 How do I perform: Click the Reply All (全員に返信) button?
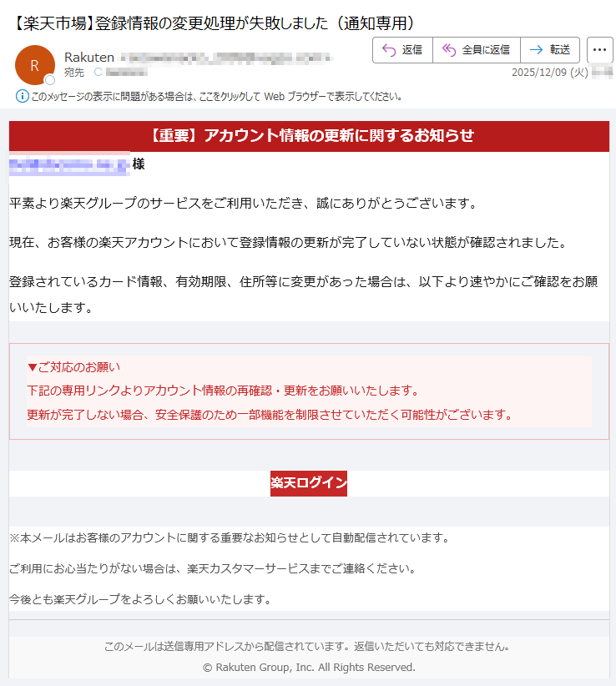coord(477,50)
